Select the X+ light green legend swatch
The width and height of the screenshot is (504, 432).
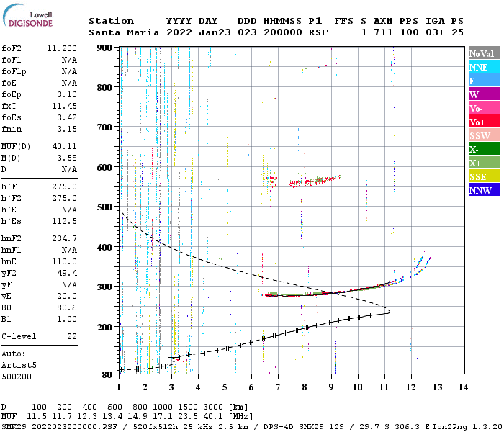484,163
